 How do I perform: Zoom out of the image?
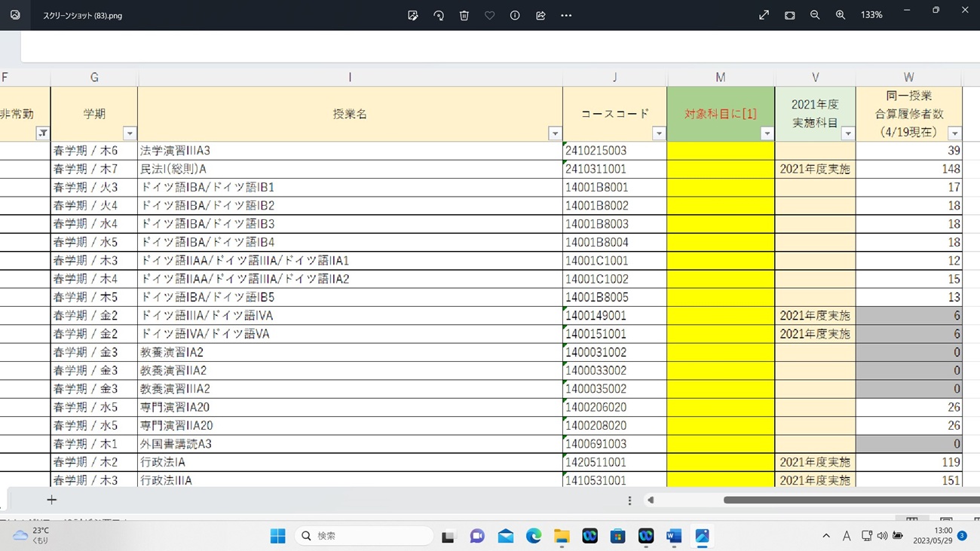coord(815,15)
